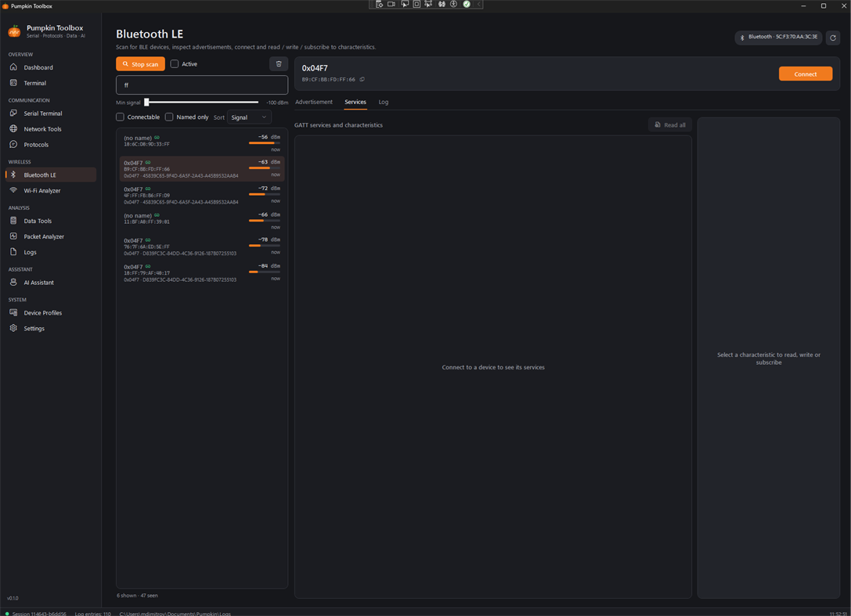
Task: Open Data Tools via its icon
Action: click(x=13, y=221)
